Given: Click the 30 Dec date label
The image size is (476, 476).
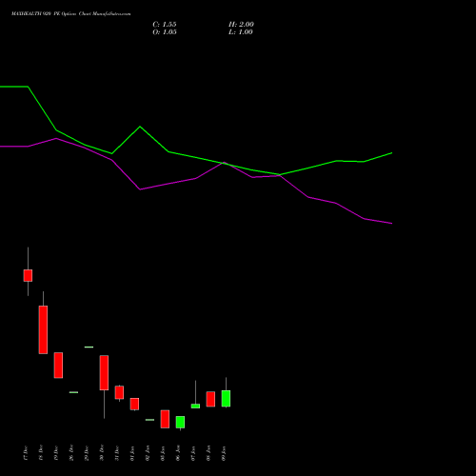Looking at the screenshot, I should (x=102, y=453).
